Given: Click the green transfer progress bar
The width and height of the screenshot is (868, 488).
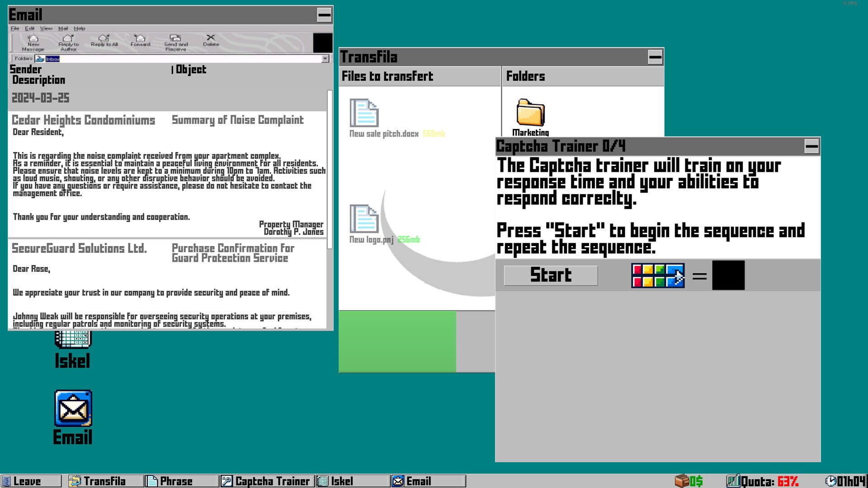Looking at the screenshot, I should tap(397, 342).
